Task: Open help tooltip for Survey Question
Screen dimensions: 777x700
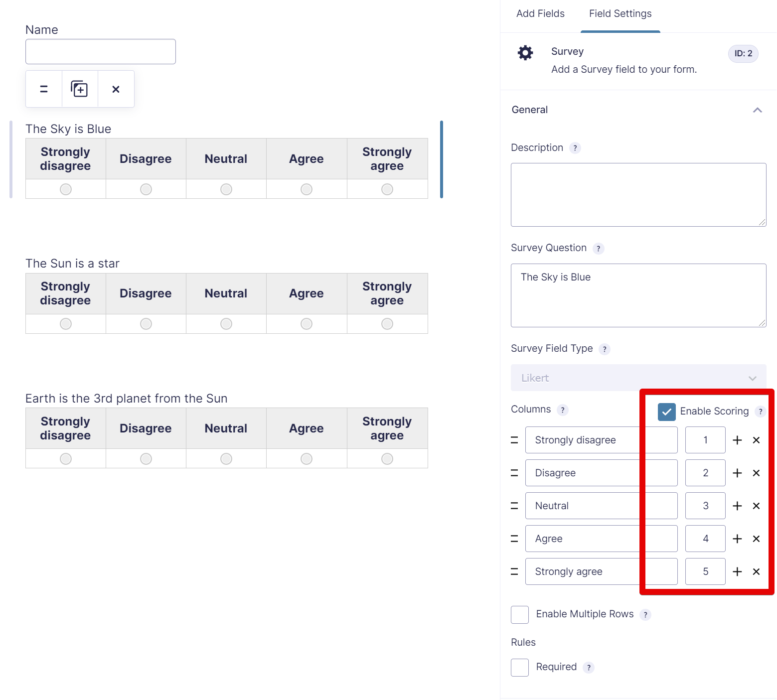Action: (598, 249)
